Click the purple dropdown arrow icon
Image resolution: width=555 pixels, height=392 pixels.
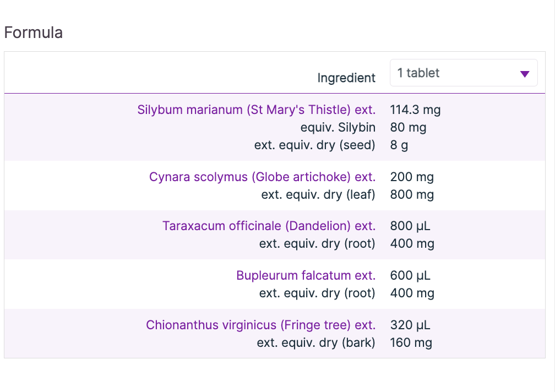(524, 74)
